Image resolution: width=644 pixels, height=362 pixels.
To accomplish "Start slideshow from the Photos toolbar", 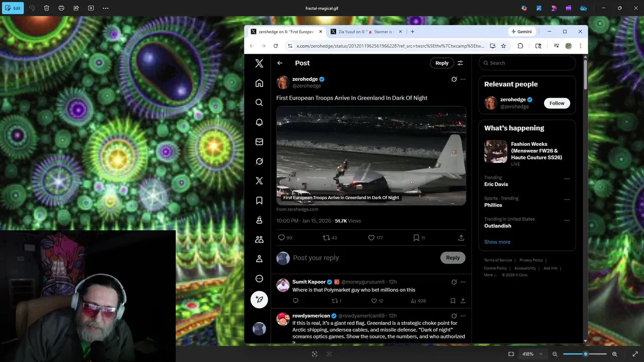I will (91, 8).
